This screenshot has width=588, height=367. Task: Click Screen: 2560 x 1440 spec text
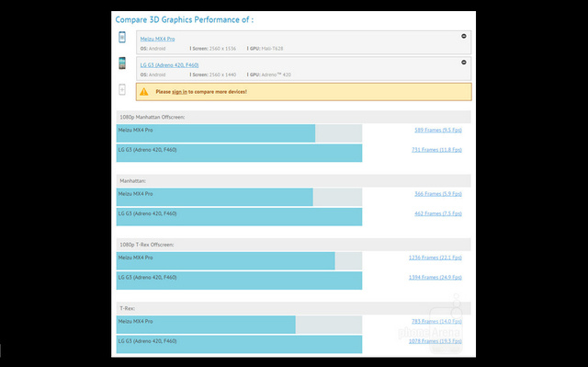(213, 75)
